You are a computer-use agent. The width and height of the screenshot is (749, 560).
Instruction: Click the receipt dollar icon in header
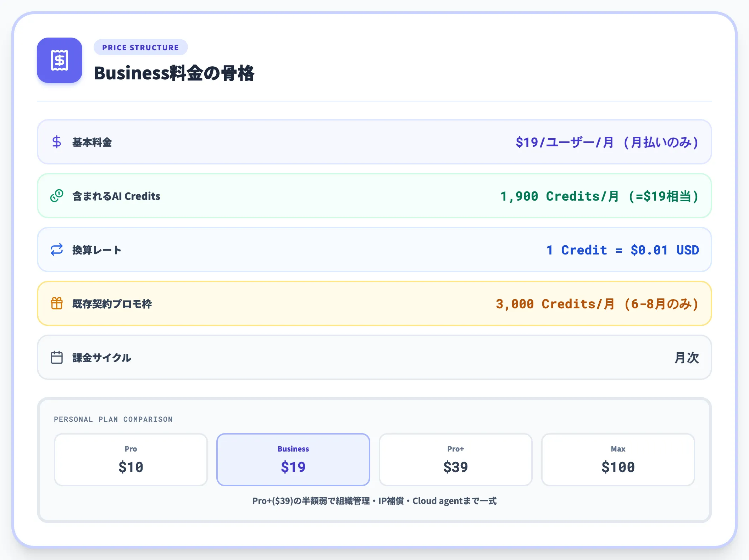60,60
